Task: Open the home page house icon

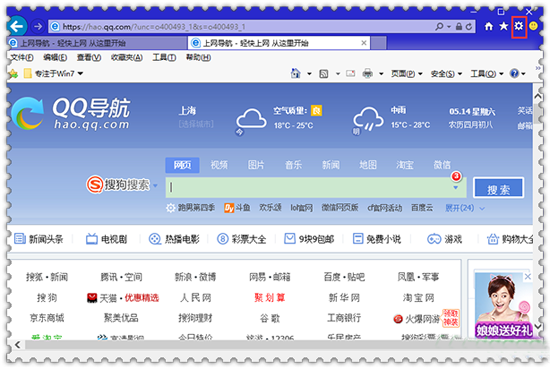Action: point(489,26)
